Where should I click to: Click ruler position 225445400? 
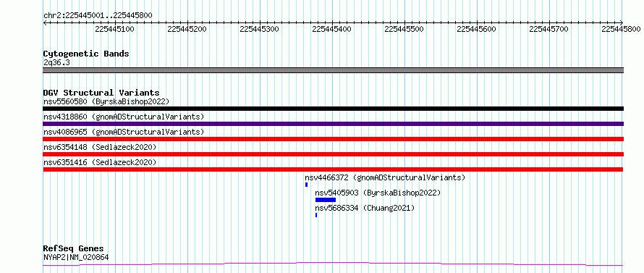332,29
